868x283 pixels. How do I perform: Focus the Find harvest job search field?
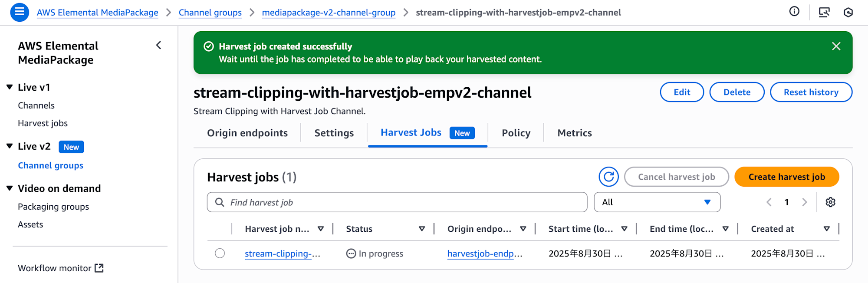(x=397, y=202)
